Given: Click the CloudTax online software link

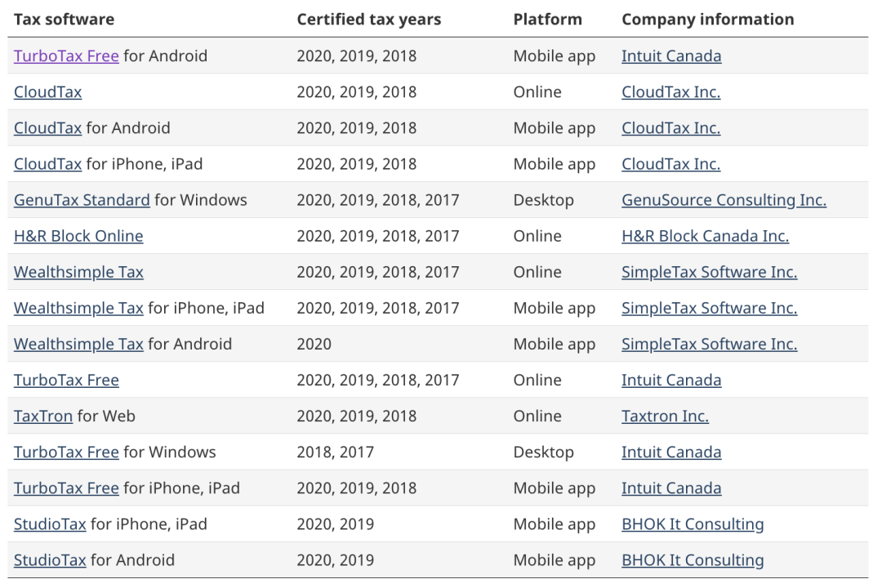Looking at the screenshot, I should point(47,92).
